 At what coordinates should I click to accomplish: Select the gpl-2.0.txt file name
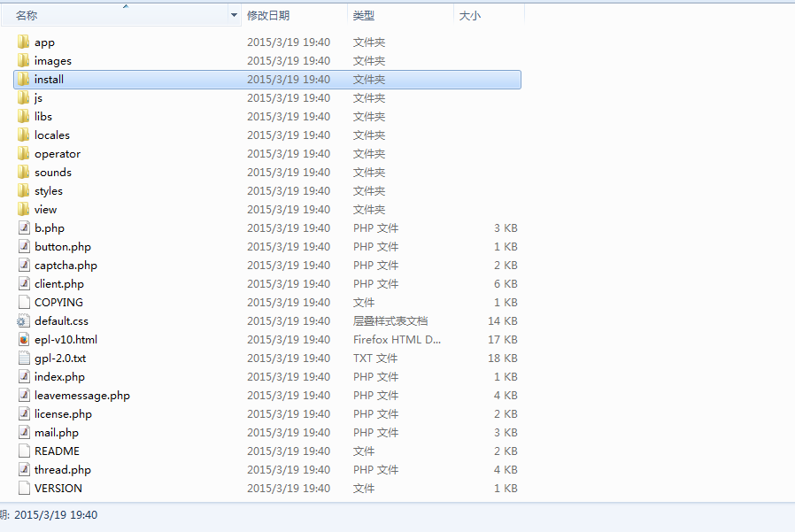tap(60, 359)
